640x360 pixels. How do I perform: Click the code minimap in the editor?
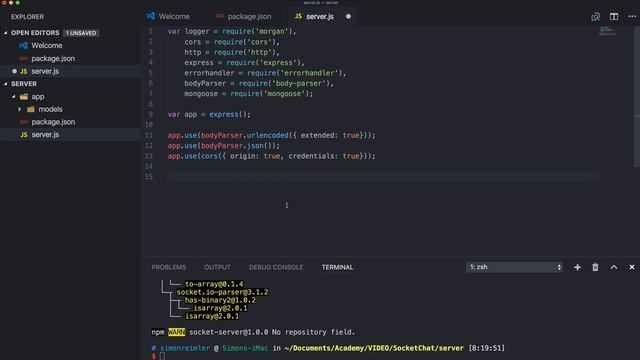coord(607,31)
